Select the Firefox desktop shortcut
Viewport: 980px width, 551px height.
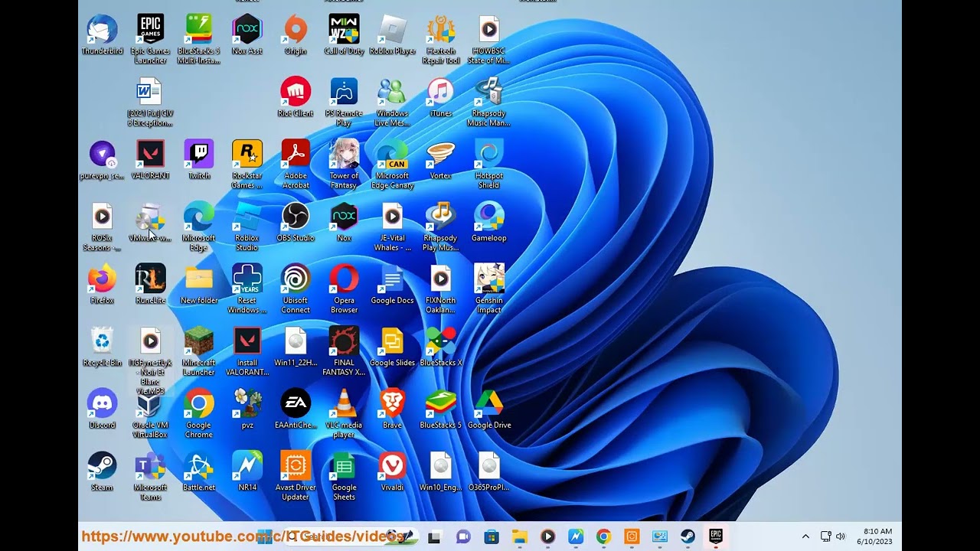click(x=102, y=285)
